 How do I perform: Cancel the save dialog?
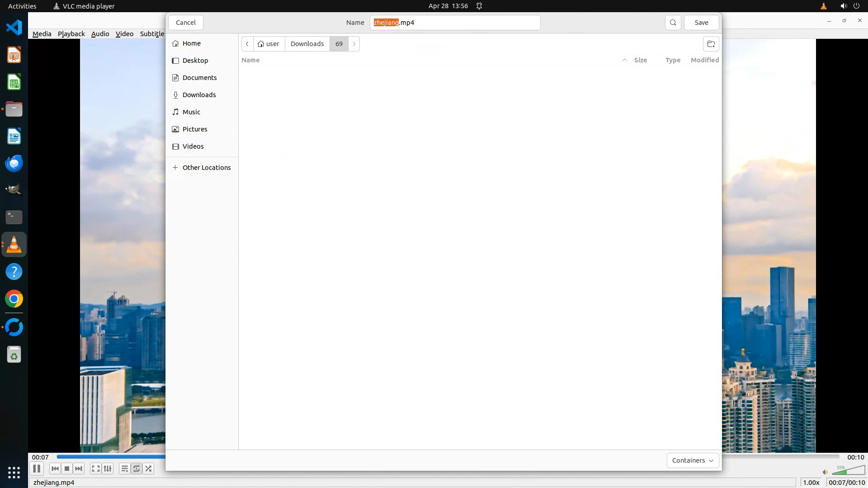tap(185, 23)
